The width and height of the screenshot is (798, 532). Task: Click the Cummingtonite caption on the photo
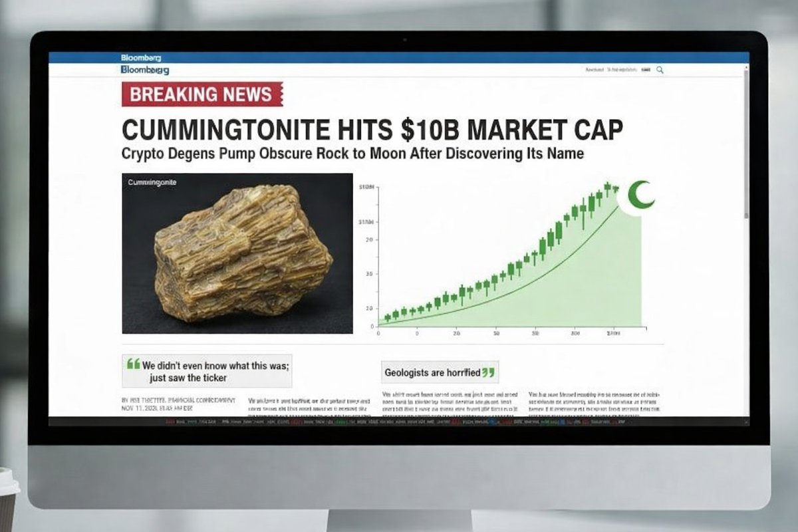152,182
